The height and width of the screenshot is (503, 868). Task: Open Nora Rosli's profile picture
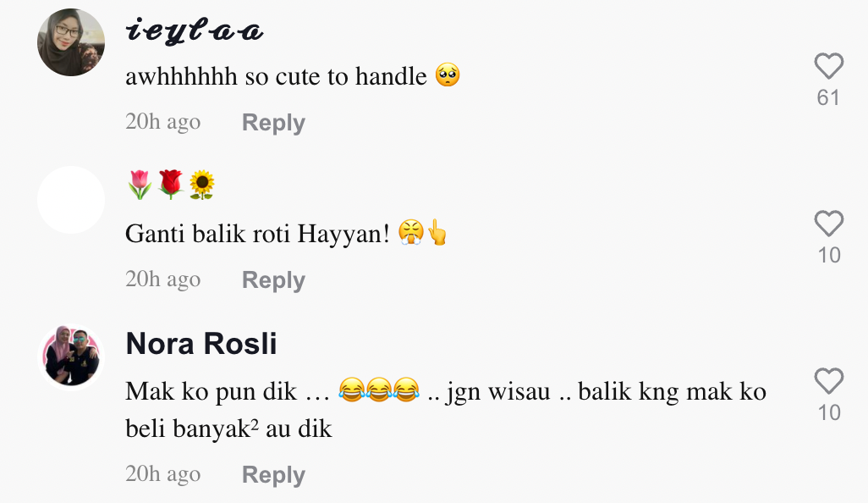[71, 357]
